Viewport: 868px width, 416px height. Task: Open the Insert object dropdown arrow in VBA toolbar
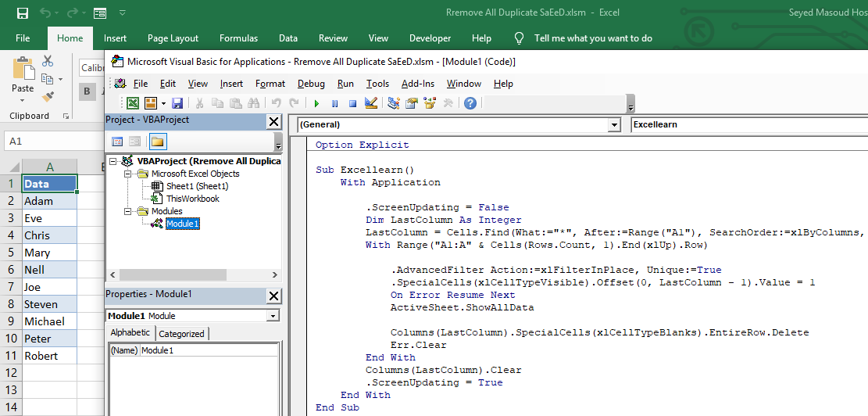click(x=163, y=103)
